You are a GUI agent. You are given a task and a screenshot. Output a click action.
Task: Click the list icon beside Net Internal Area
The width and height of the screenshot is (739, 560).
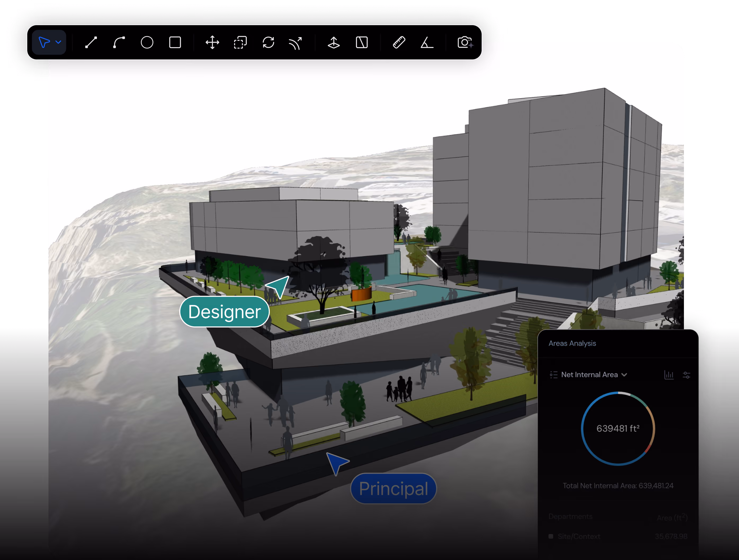tap(554, 375)
